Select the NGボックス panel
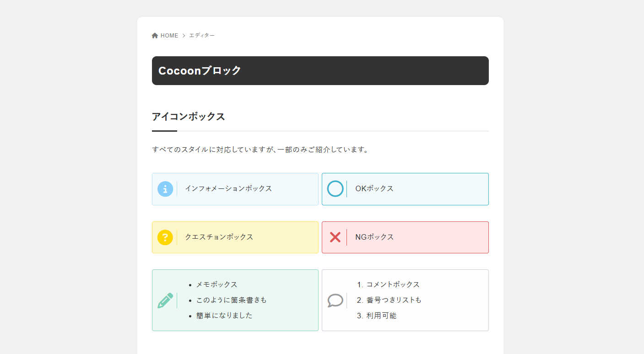The height and width of the screenshot is (354, 644). coord(405,237)
